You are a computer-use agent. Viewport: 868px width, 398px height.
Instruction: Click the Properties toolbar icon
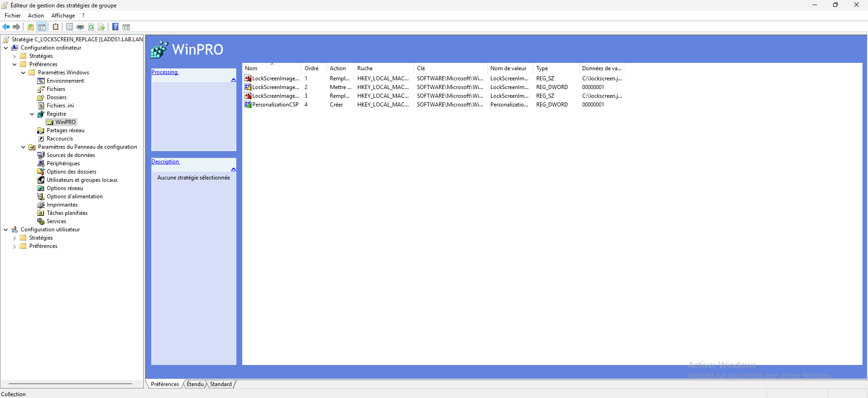click(x=69, y=27)
